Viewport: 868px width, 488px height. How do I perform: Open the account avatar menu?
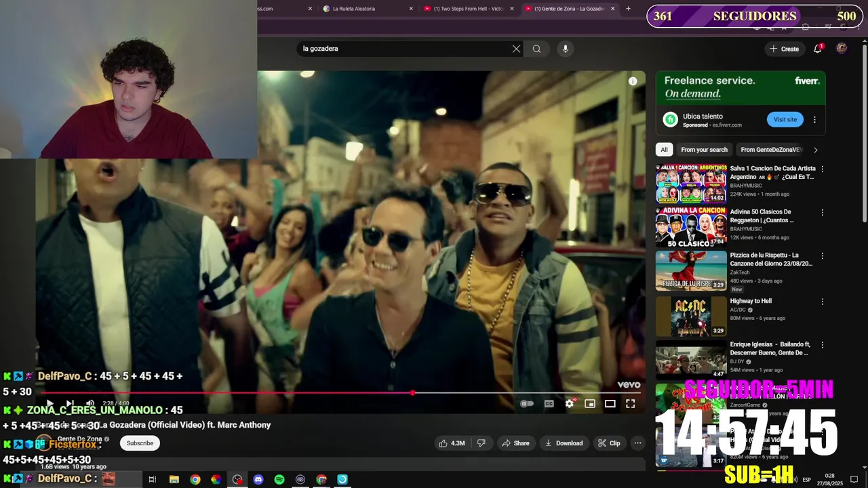tap(842, 48)
